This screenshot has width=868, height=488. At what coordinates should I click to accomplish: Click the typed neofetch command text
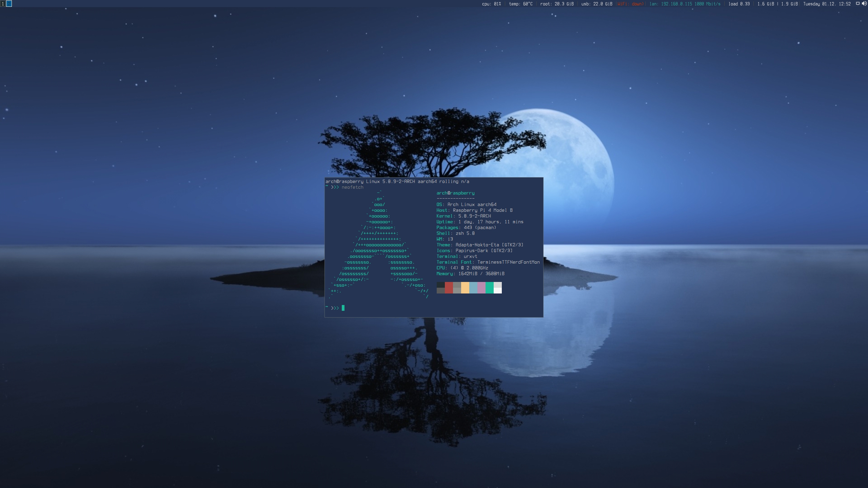pos(353,187)
